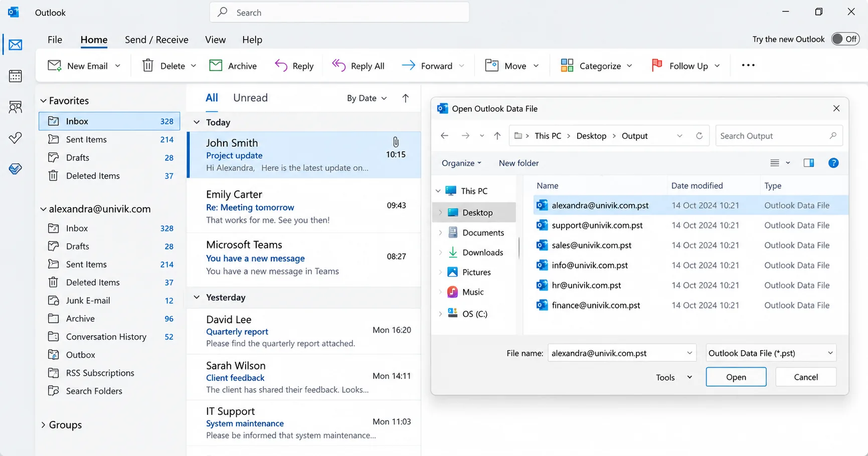
Task: Click the Categorize colored squares icon
Action: tap(567, 66)
